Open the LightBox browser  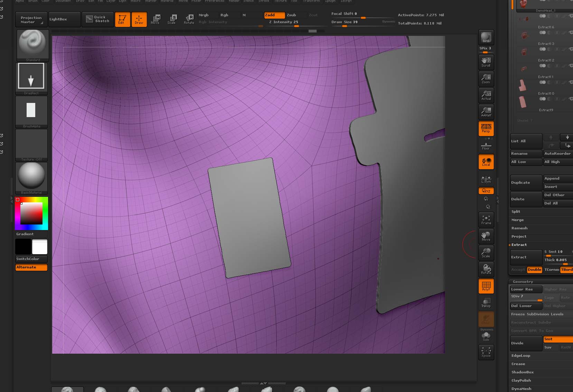tap(58, 19)
